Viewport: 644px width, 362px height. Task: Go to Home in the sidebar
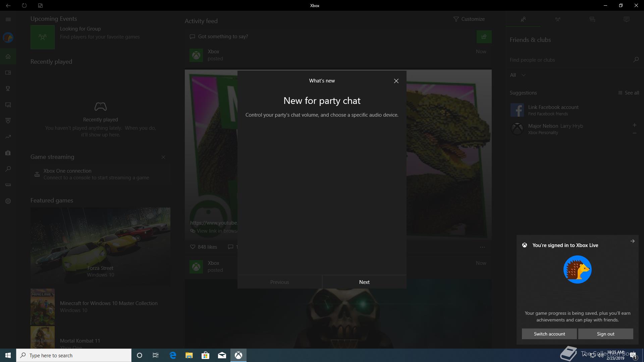click(x=8, y=56)
